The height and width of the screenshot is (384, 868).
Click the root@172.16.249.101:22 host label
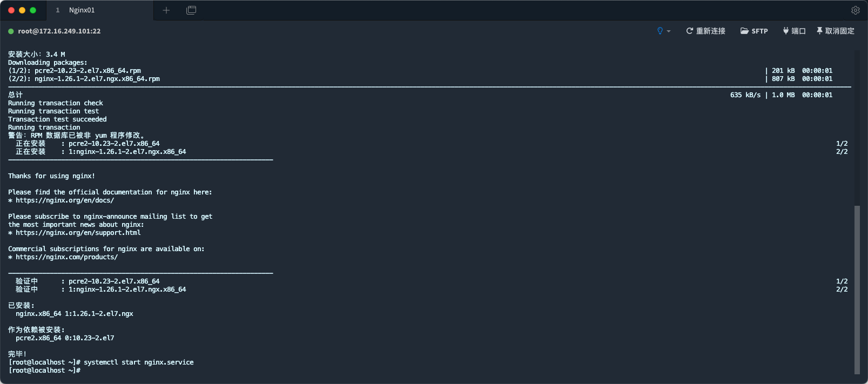point(59,31)
